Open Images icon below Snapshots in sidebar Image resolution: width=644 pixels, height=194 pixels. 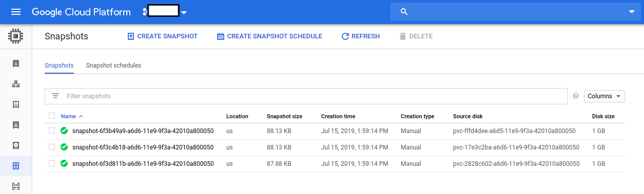click(16, 186)
